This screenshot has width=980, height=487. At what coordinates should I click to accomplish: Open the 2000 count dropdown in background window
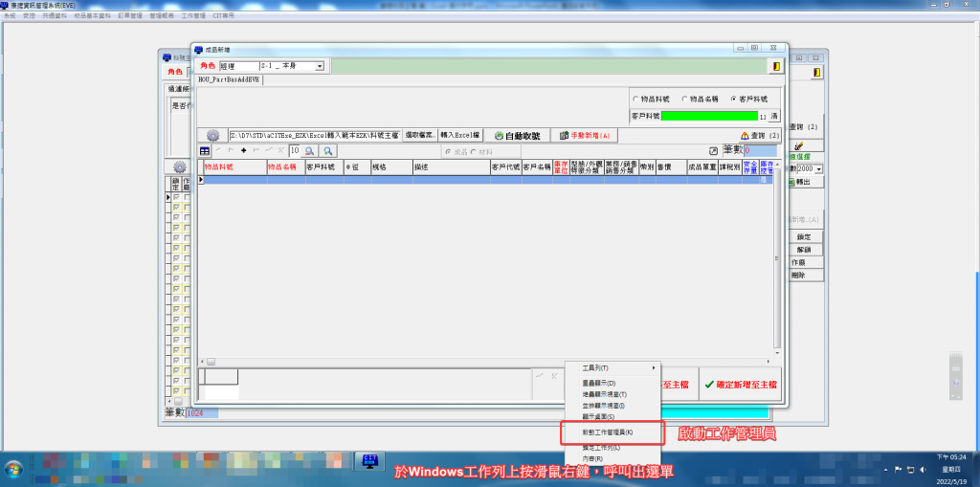818,168
